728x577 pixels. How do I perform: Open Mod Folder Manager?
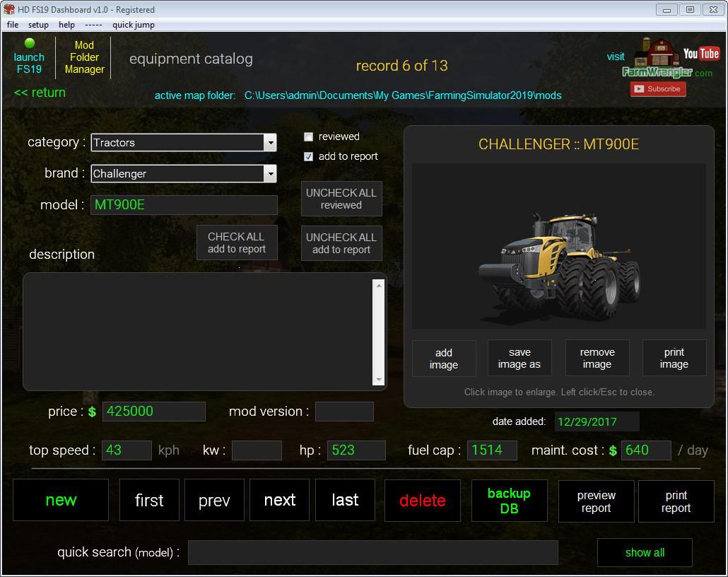click(x=84, y=57)
